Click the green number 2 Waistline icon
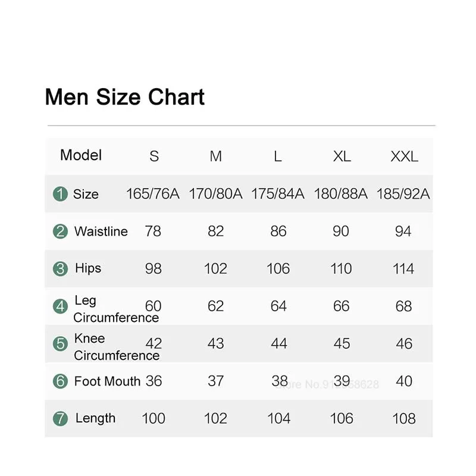This screenshot has width=476, height=476. click(60, 231)
